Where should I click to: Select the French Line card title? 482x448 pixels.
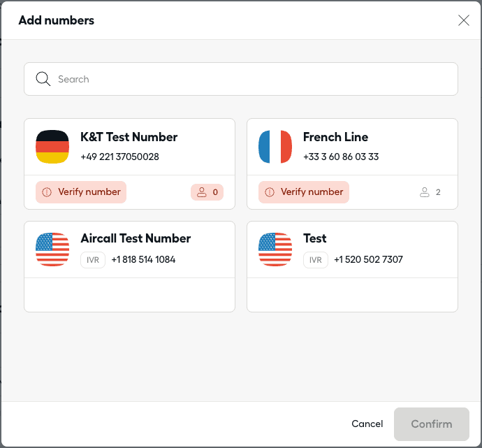335,137
